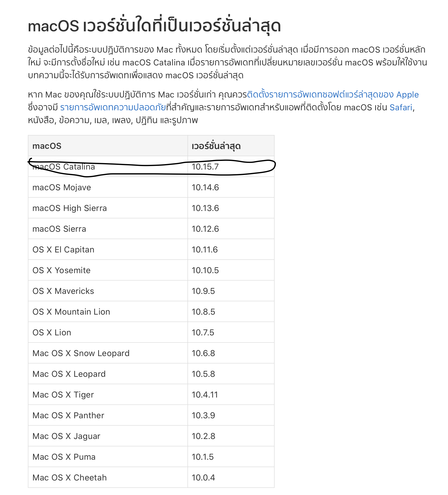Screen dimensions: 448x495
Task: Select the macOS Catalina table cell
Action: click(108, 167)
